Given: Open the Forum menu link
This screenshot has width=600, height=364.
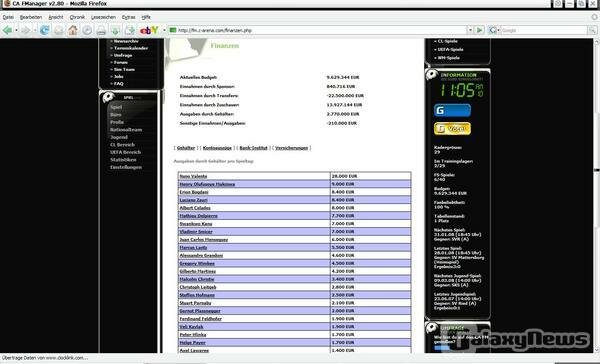Looking at the screenshot, I should point(121,62).
